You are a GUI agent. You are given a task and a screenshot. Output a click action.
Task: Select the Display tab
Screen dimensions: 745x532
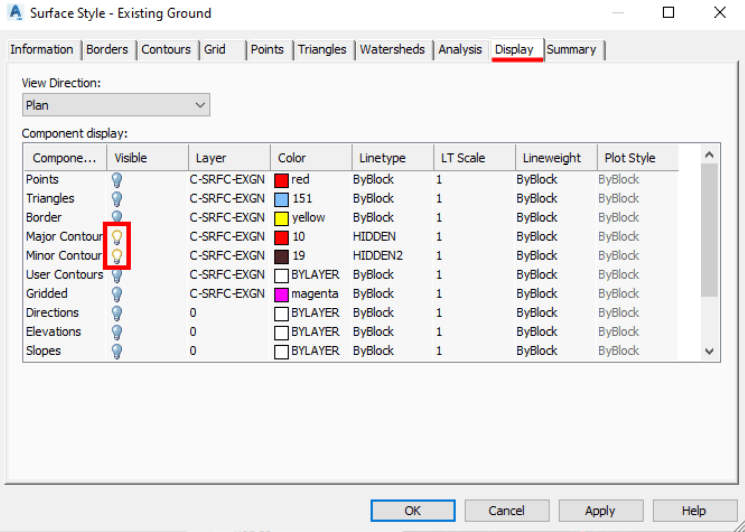[x=515, y=49]
